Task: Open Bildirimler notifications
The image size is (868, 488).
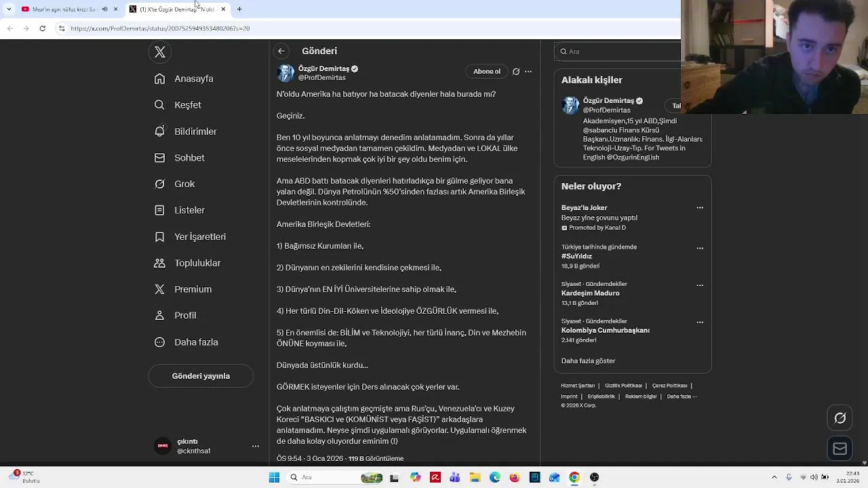Action: coord(185,131)
